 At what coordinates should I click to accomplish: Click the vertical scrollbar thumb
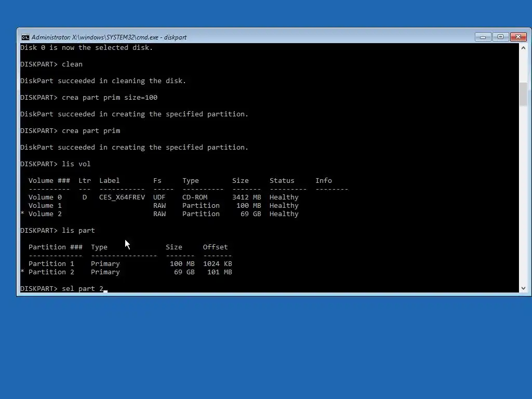click(523, 94)
